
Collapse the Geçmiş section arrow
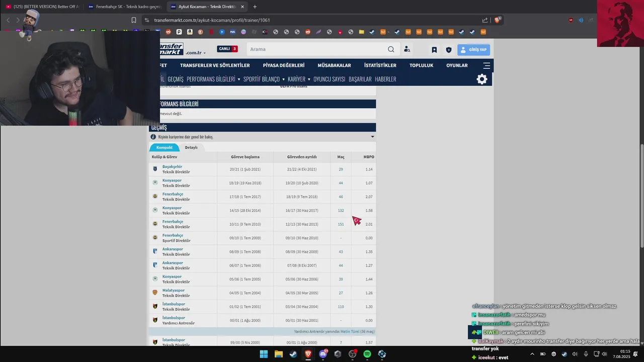[372, 137]
